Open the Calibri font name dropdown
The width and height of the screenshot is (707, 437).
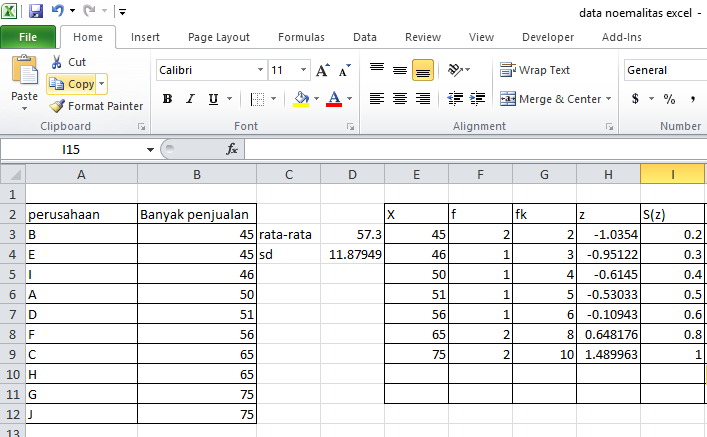(260, 70)
